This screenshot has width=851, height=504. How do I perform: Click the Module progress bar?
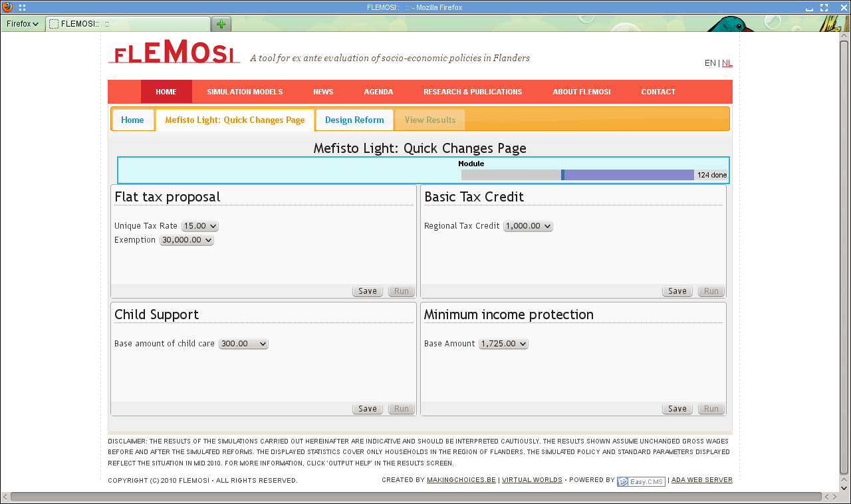(x=577, y=175)
